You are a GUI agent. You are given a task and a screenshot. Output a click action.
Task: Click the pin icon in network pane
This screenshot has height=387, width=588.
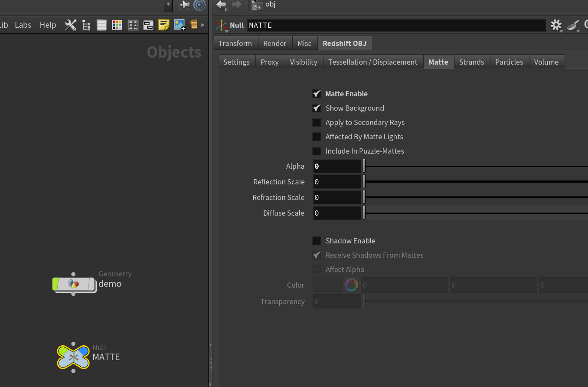tap(184, 5)
